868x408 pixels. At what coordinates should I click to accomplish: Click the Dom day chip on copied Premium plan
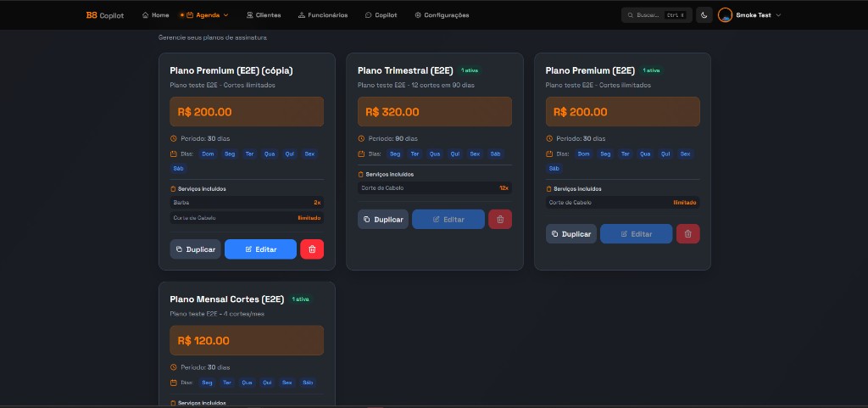click(x=208, y=154)
